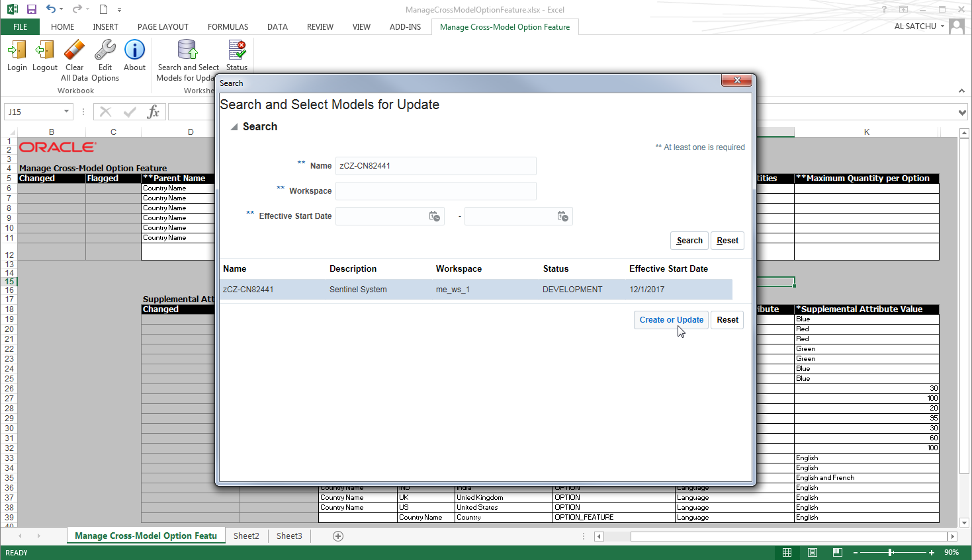Select column K header
This screenshot has width=972, height=560.
point(867,132)
